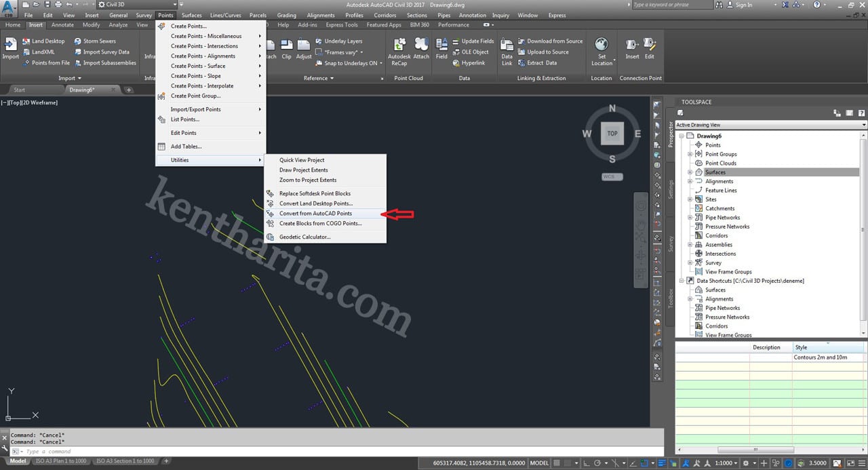Click the Import icon in the ribbon
The height and width of the screenshot is (470, 868).
10,47
